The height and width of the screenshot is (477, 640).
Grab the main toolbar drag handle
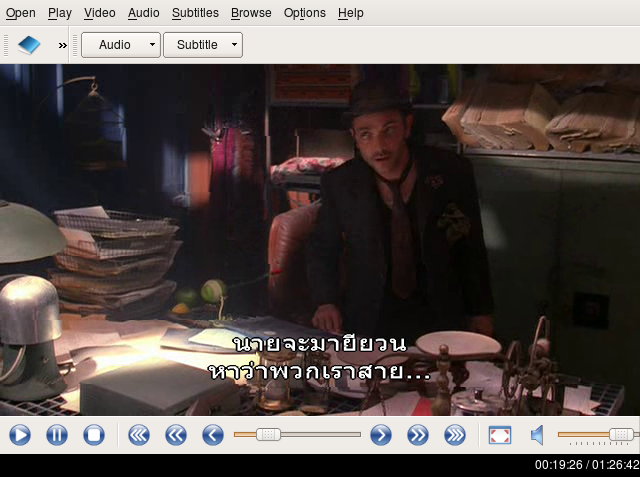pos(6,45)
